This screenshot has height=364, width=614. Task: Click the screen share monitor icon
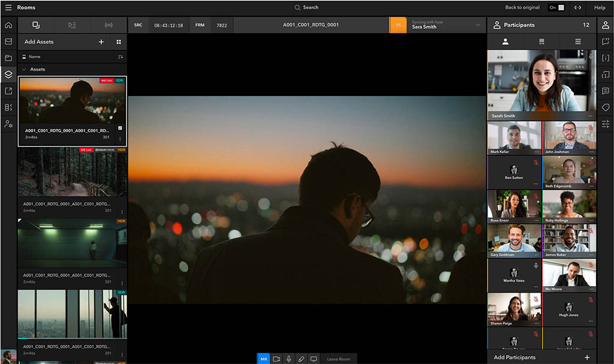pyautogui.click(x=313, y=359)
